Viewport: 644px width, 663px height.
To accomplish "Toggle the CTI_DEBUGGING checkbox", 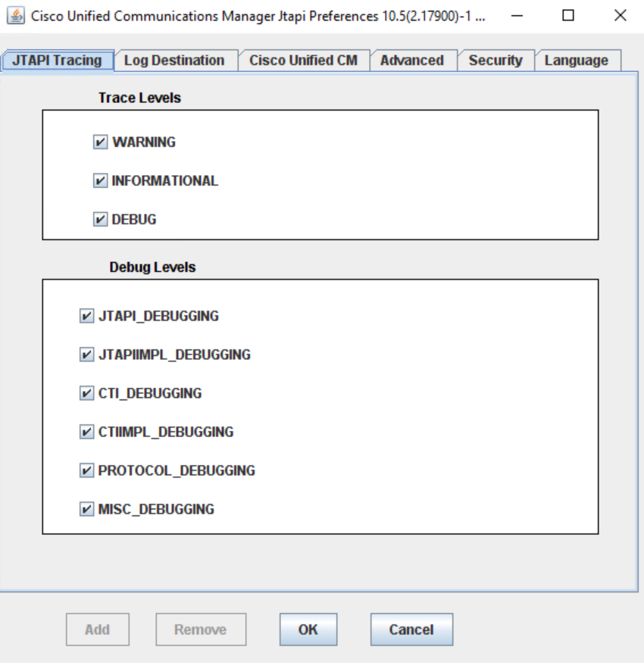I will (x=86, y=393).
